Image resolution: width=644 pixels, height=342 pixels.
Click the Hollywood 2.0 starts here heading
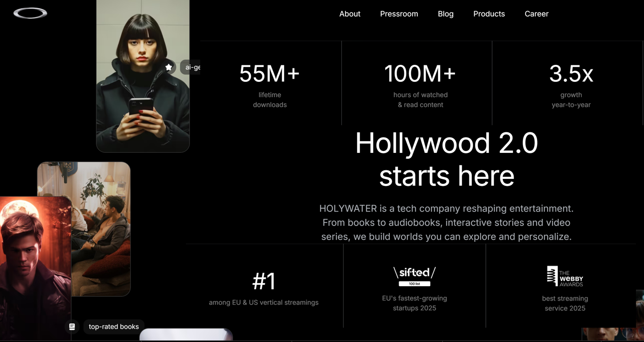(x=446, y=159)
